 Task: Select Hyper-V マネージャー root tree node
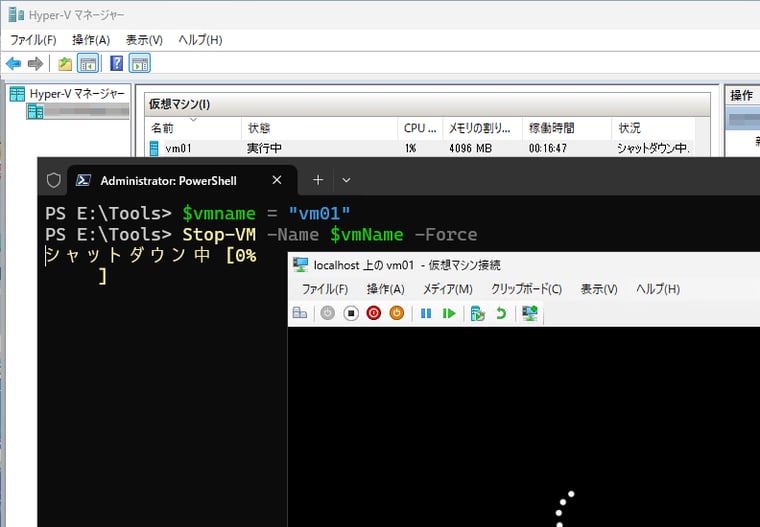(68, 94)
